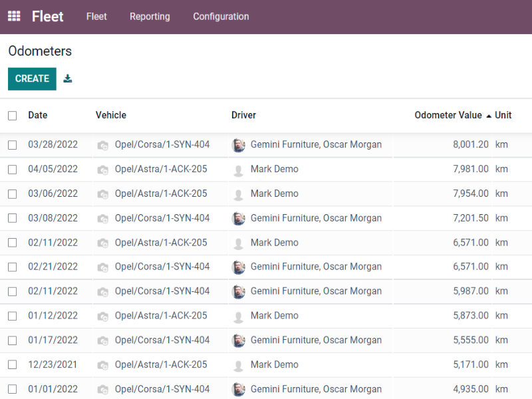Click the import records download icon
Viewport: 532px width, 399px height.
[x=68, y=78]
